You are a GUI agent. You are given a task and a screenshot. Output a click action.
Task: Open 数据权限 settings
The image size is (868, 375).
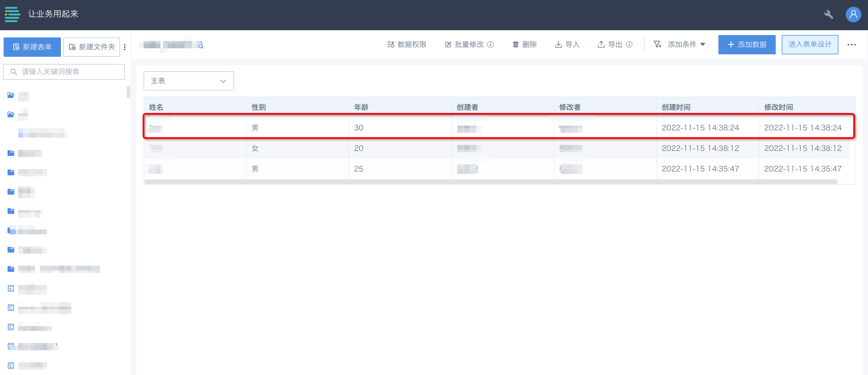[x=407, y=44]
